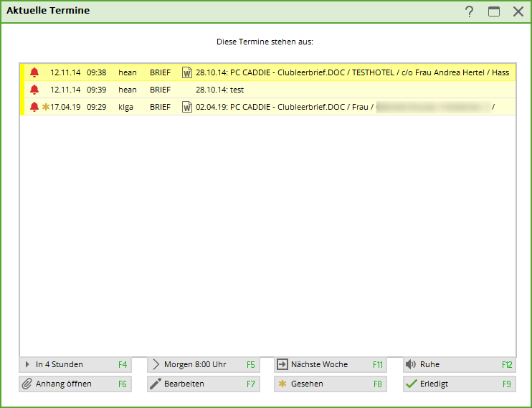Mark appointment as Erledigt
532x408 pixels.
[458, 384]
